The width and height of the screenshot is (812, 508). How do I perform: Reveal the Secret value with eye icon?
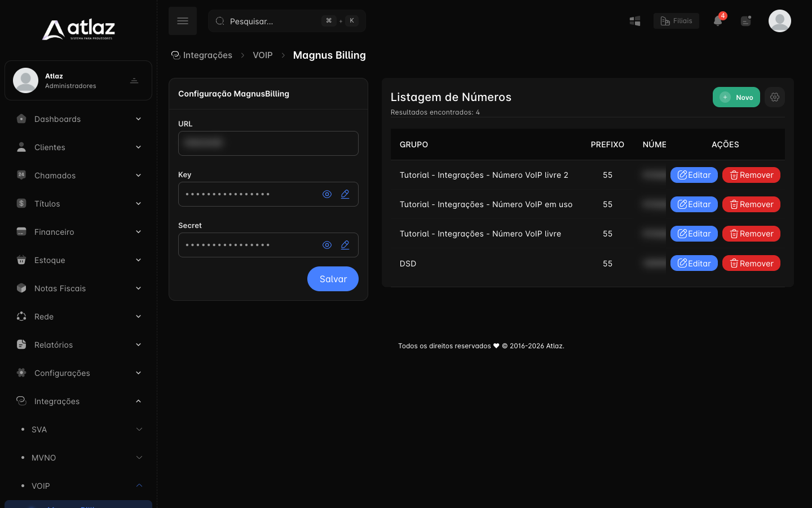[x=327, y=245]
